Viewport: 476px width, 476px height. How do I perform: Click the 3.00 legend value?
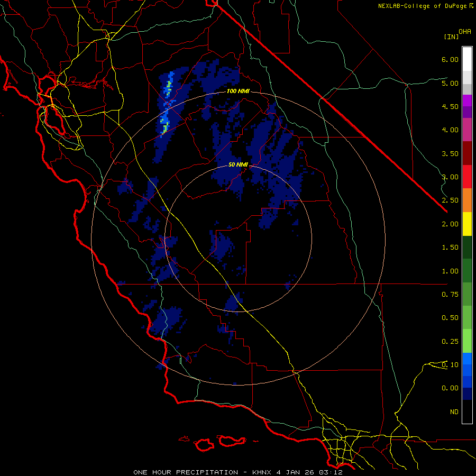[450, 177]
